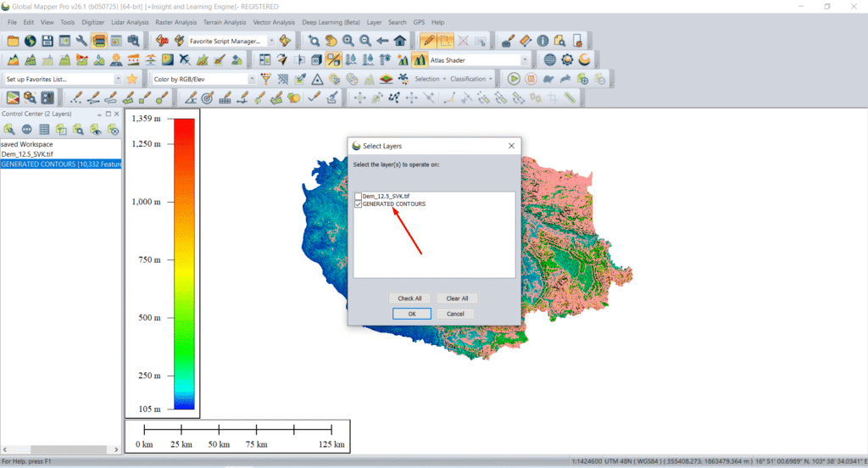Toggle layer visibility eye icon in Control Center
The width and height of the screenshot is (868, 468).
[96, 130]
